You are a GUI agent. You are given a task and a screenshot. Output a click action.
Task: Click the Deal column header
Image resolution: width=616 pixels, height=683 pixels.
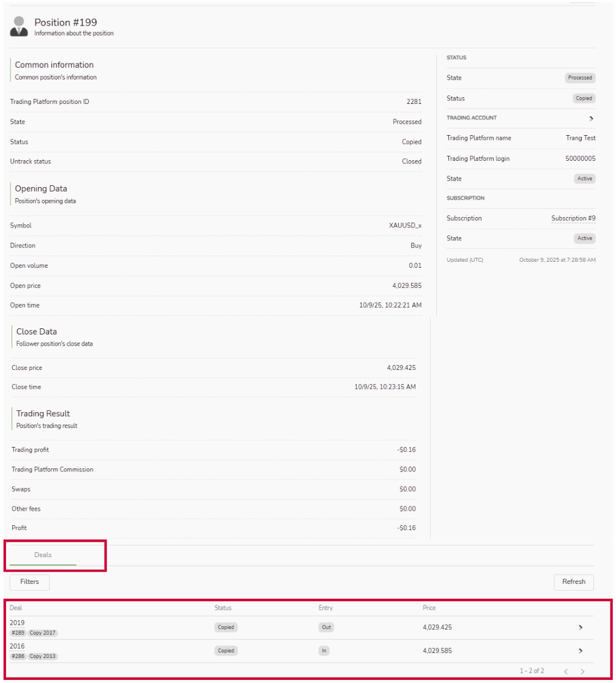point(16,608)
